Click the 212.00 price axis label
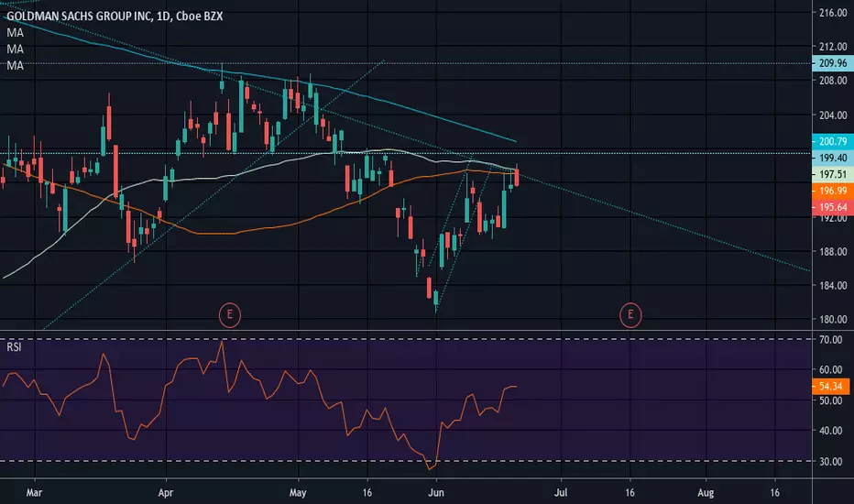This screenshot has width=854, height=504. [x=833, y=47]
